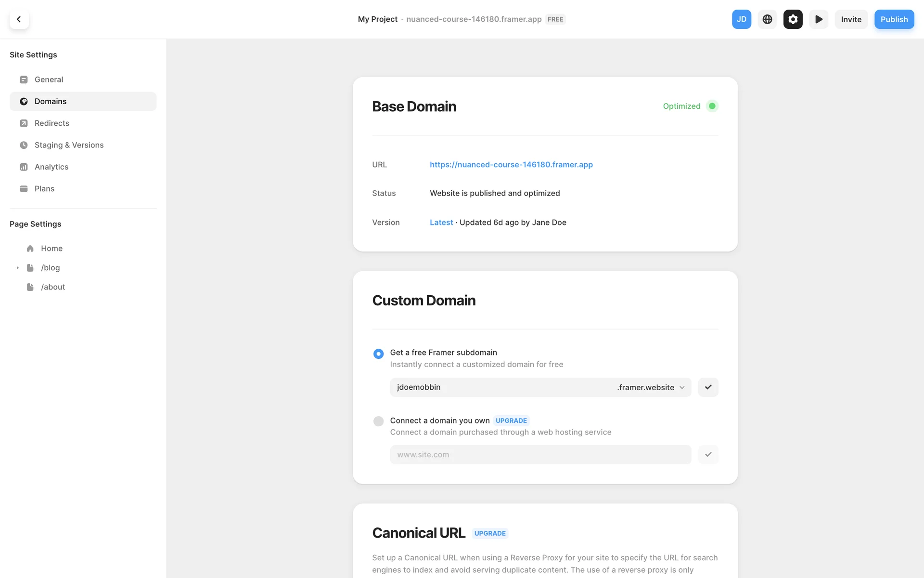Open the nuanced-course framer.app URL link
This screenshot has height=578, width=924.
(511, 165)
